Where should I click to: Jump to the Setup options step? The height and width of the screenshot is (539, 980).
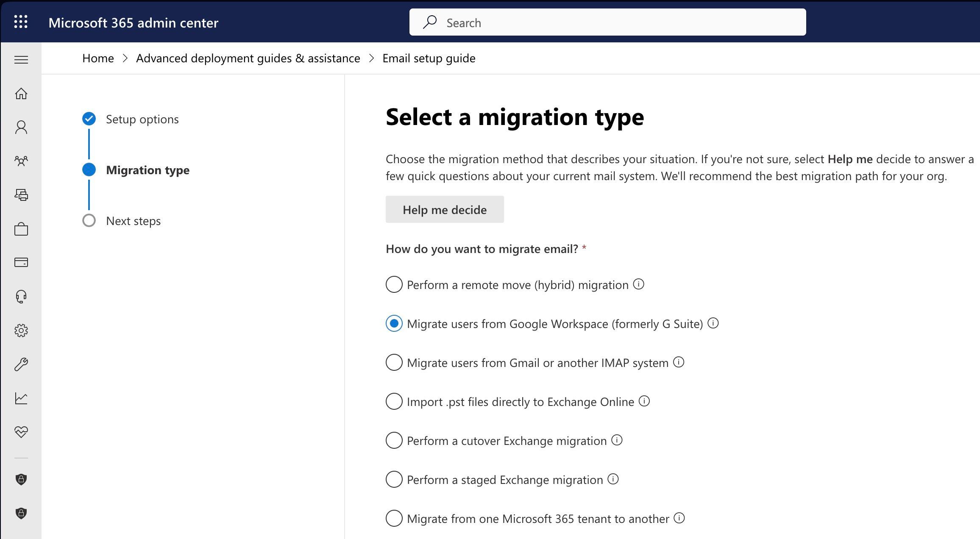coord(142,119)
